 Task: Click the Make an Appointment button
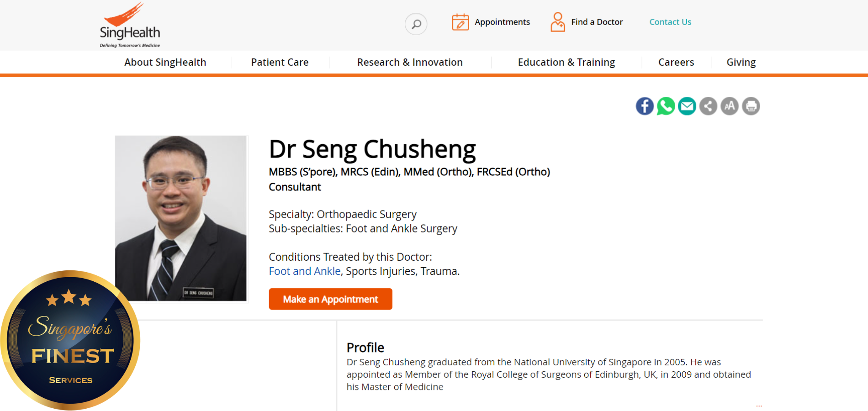pos(330,299)
